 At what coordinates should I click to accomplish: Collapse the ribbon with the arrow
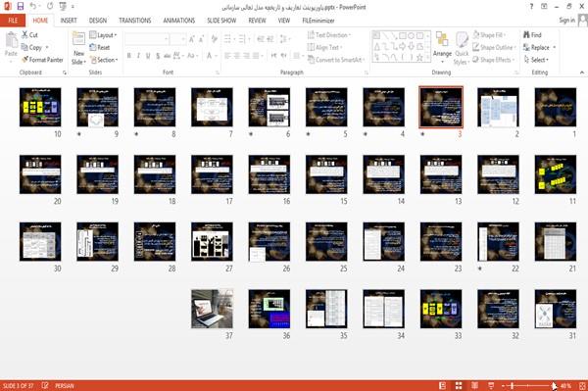pos(581,73)
